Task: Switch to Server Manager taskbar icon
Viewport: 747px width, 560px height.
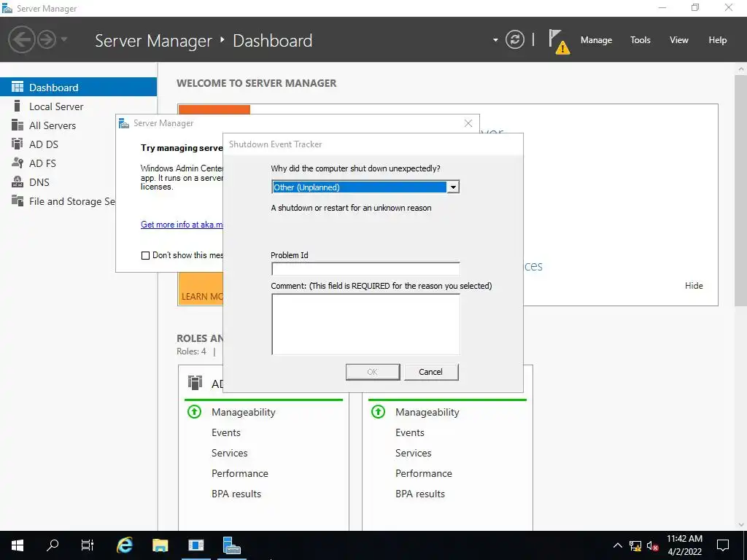Action: pyautogui.click(x=232, y=545)
